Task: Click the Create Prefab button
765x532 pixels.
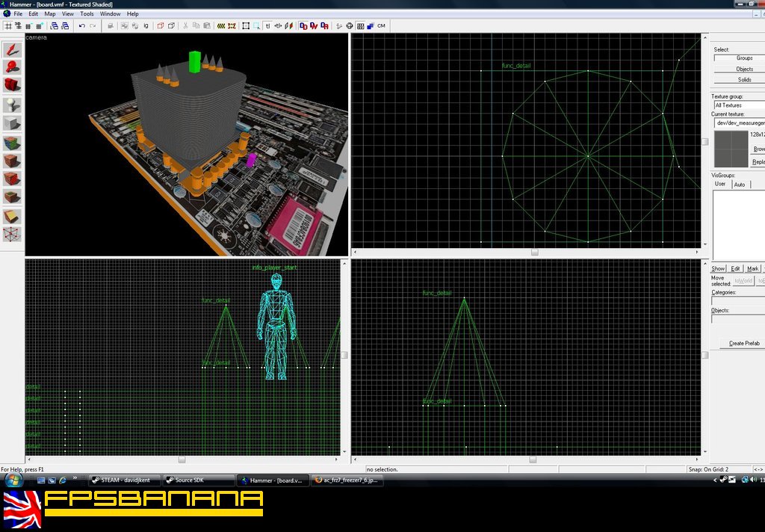Action: 744,343
